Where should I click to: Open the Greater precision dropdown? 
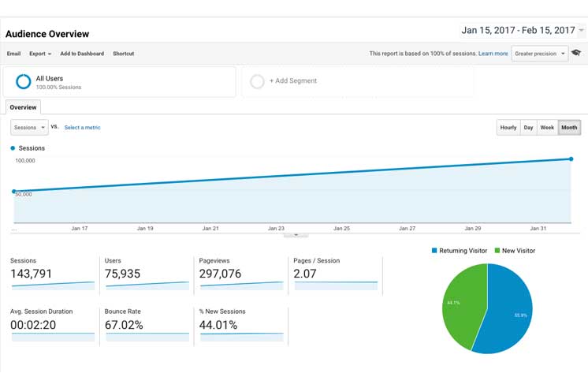539,54
